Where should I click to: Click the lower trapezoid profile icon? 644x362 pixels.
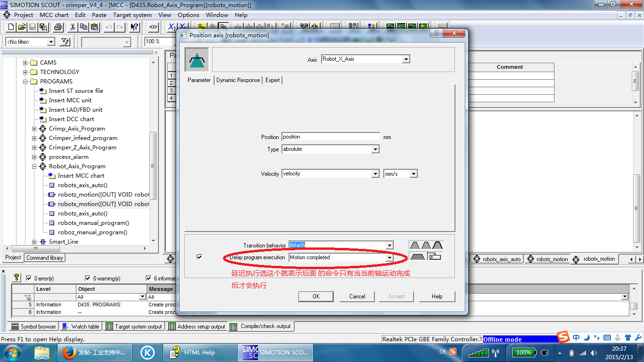click(x=418, y=256)
